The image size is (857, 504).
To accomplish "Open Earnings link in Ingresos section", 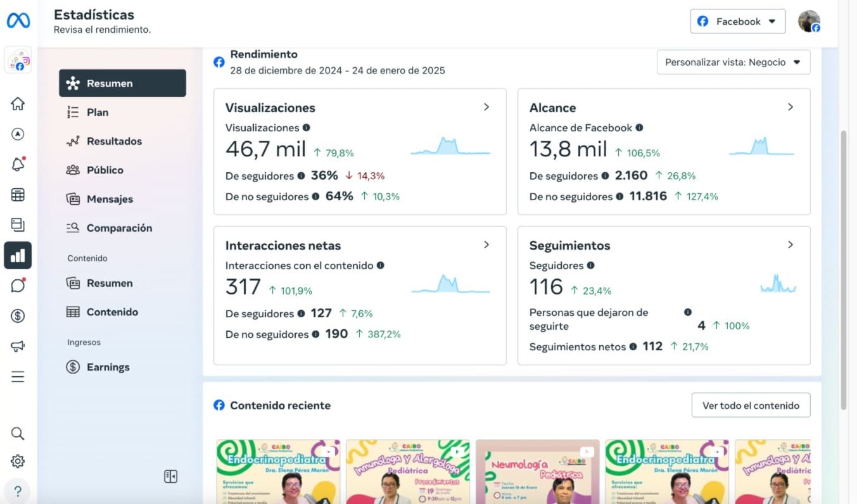I will tap(108, 367).
